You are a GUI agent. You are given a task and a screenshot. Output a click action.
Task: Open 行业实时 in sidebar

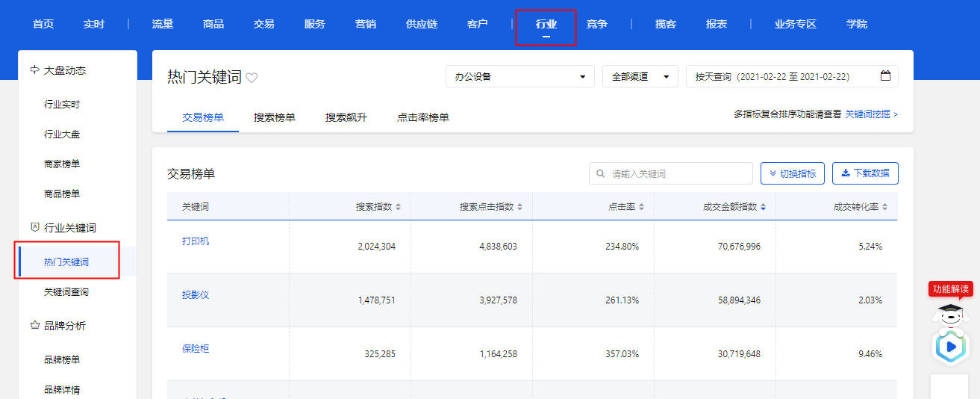pos(62,105)
